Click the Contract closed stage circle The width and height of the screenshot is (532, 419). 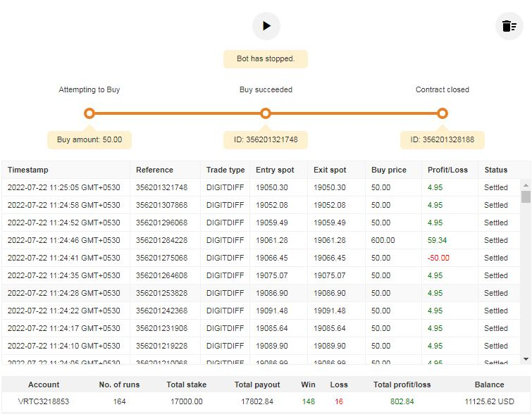(443, 113)
